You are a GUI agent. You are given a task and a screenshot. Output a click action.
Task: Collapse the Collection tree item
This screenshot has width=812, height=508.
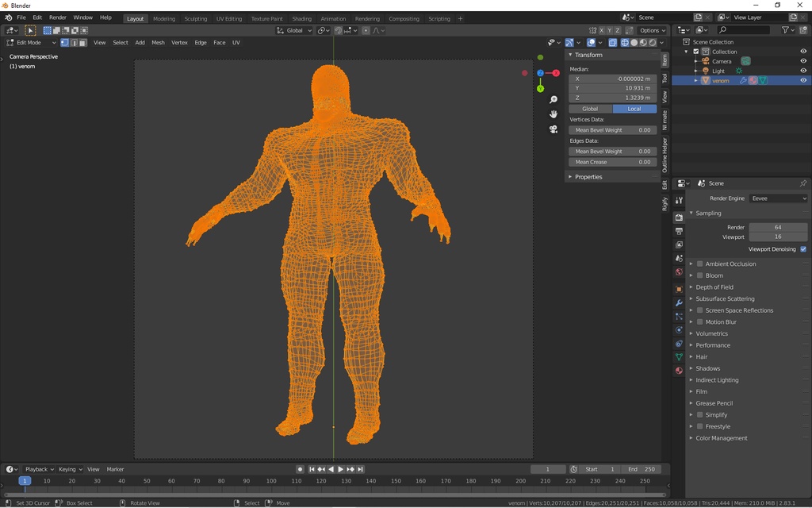(687, 51)
